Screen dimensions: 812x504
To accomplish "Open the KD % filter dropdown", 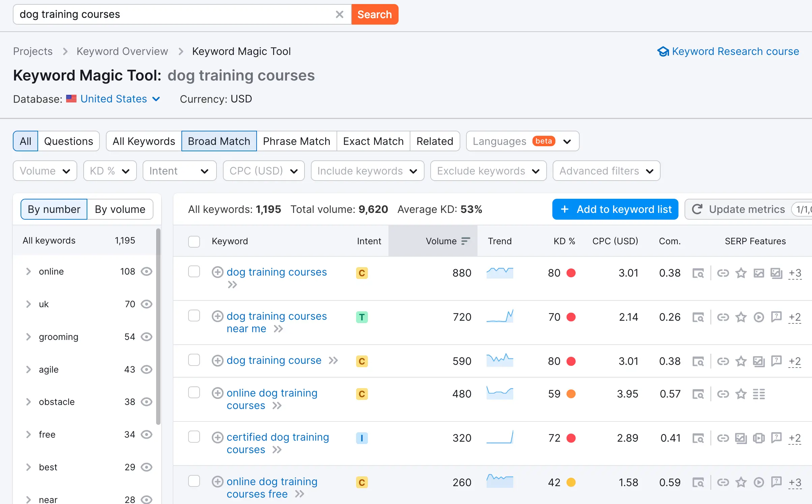I will 110,171.
